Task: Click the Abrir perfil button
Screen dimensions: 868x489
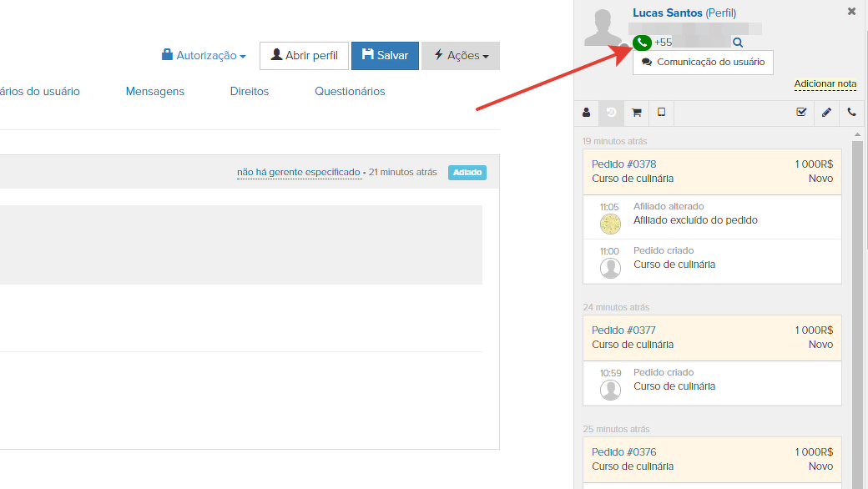Action: (304, 56)
